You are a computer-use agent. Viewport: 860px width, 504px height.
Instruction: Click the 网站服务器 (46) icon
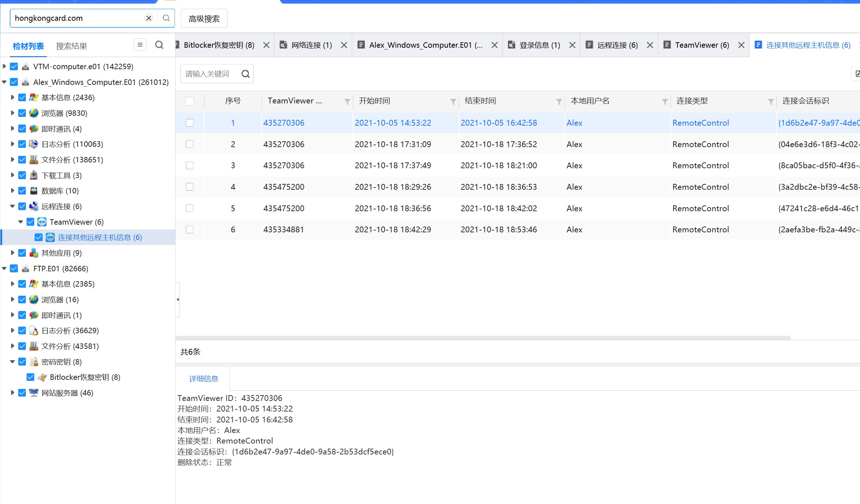[x=34, y=393]
